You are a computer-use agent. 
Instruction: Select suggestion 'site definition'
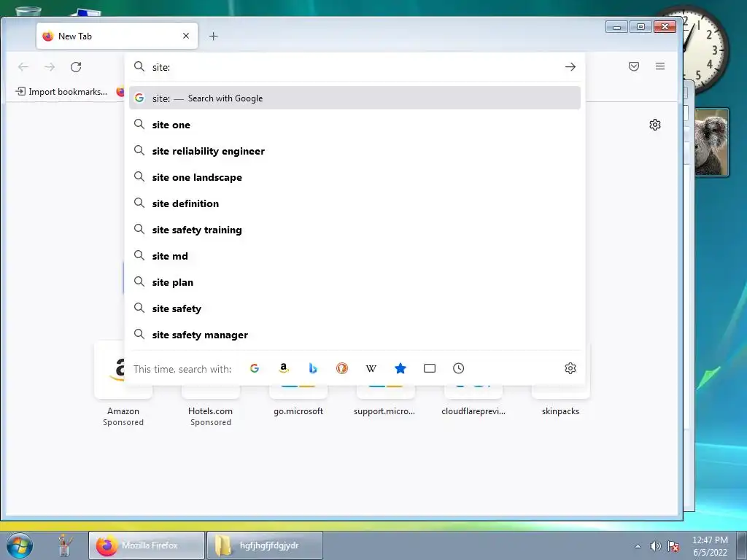click(x=355, y=203)
